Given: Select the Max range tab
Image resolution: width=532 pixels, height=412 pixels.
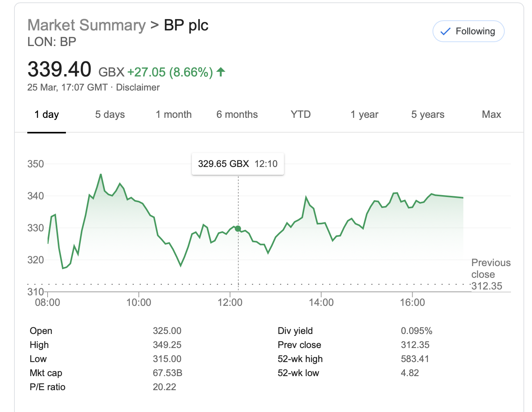Looking at the screenshot, I should click(x=491, y=115).
